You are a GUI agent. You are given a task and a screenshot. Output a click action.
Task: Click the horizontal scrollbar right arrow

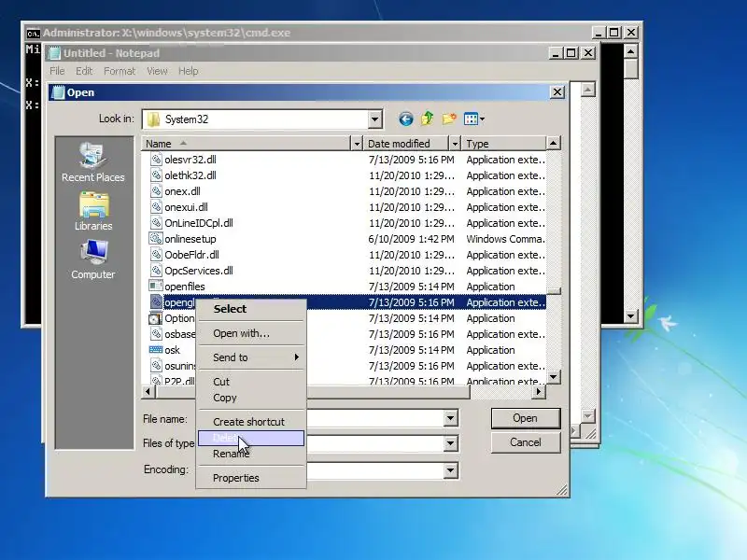click(x=539, y=391)
